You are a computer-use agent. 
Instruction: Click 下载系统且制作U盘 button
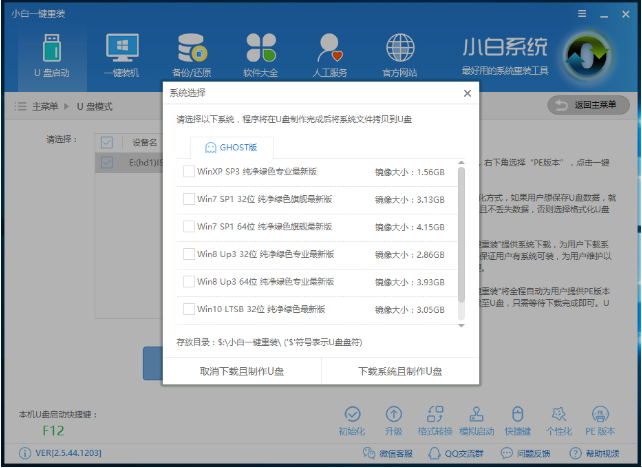[400, 371]
